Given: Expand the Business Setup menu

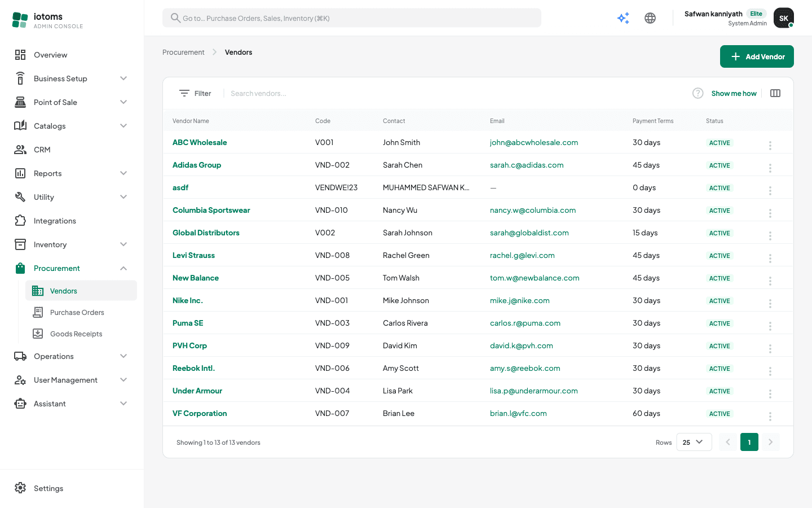Looking at the screenshot, I should click(x=123, y=78).
